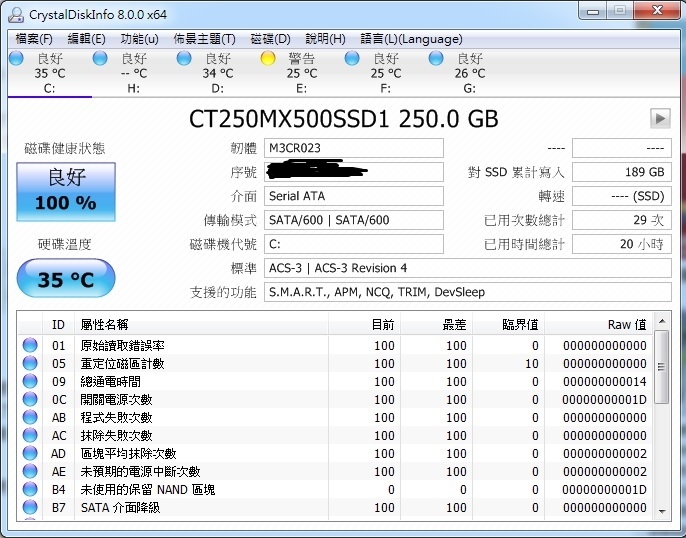Select drive H: status icon
Screen dimensions: 686x538
coord(100,58)
